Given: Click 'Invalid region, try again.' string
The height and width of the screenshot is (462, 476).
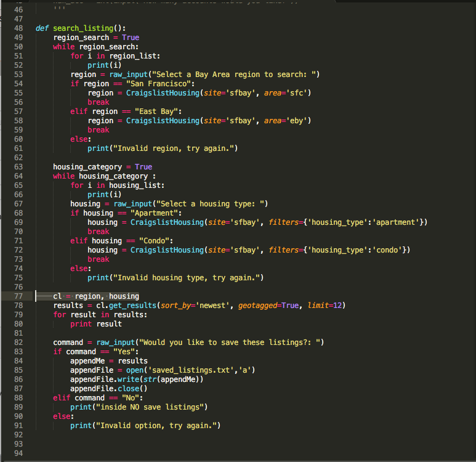Looking at the screenshot, I should point(173,148).
